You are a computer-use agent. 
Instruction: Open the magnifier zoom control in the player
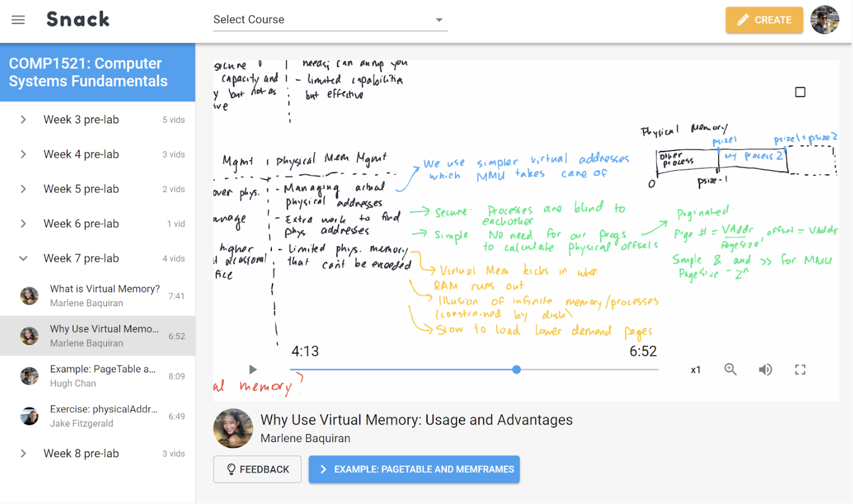pyautogui.click(x=730, y=369)
